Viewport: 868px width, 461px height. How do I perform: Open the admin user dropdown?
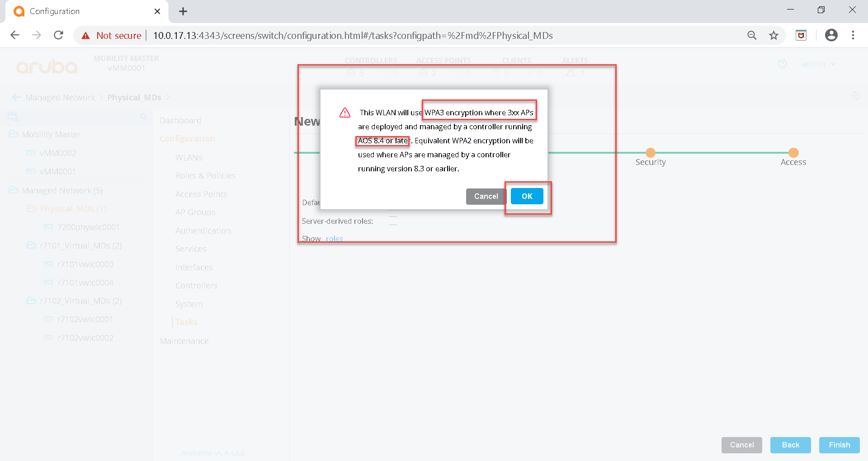tap(818, 64)
